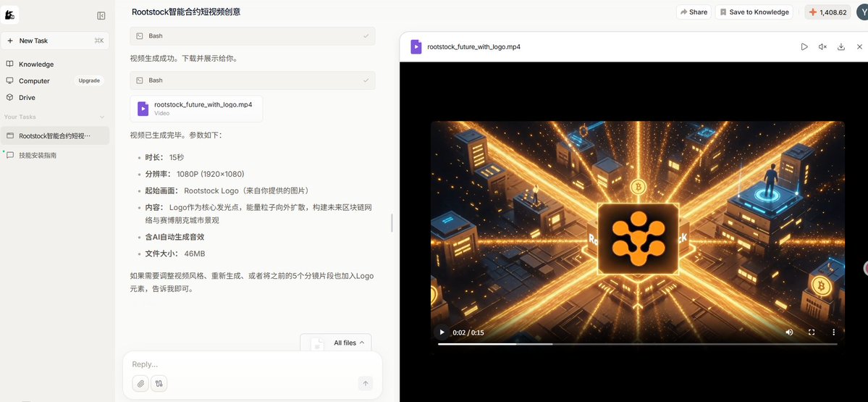Close the video preview panel

(x=859, y=46)
